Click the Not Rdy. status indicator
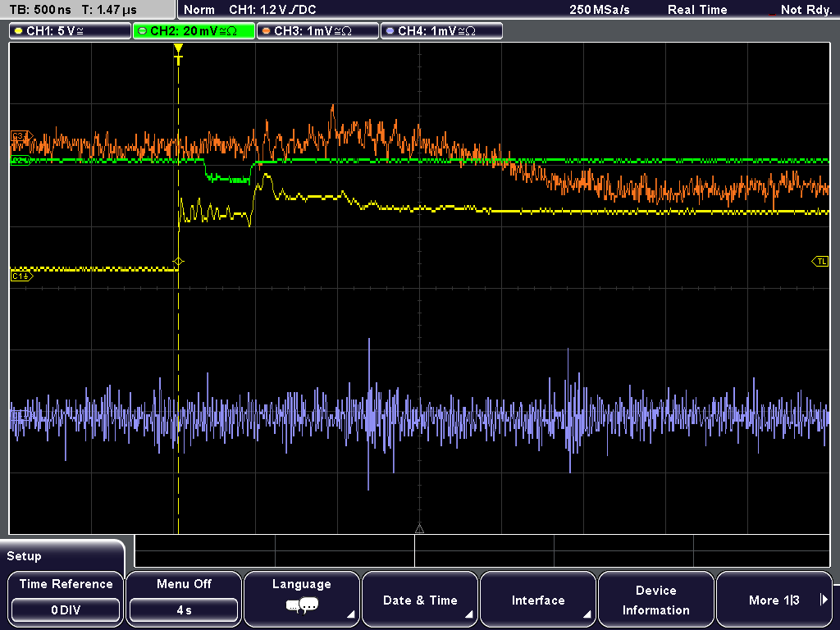 pos(806,10)
